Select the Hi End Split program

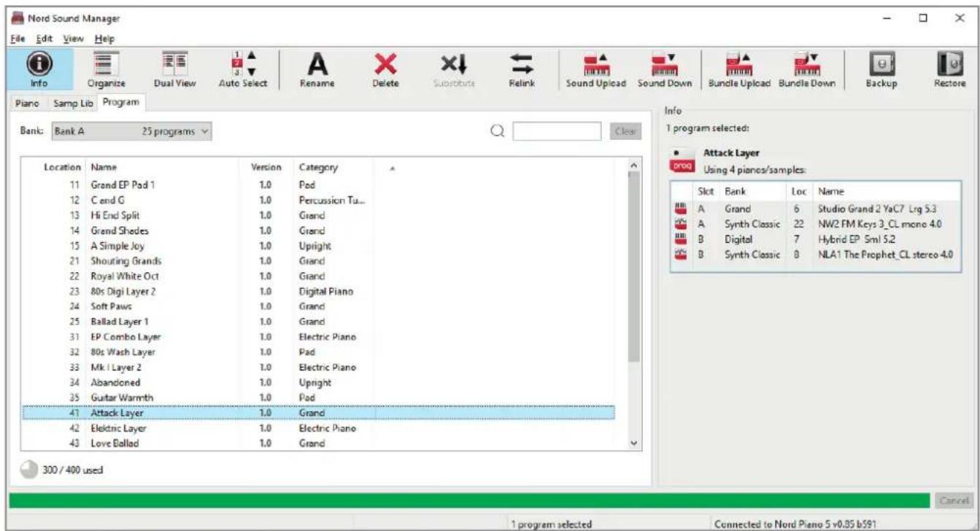pos(319,215)
